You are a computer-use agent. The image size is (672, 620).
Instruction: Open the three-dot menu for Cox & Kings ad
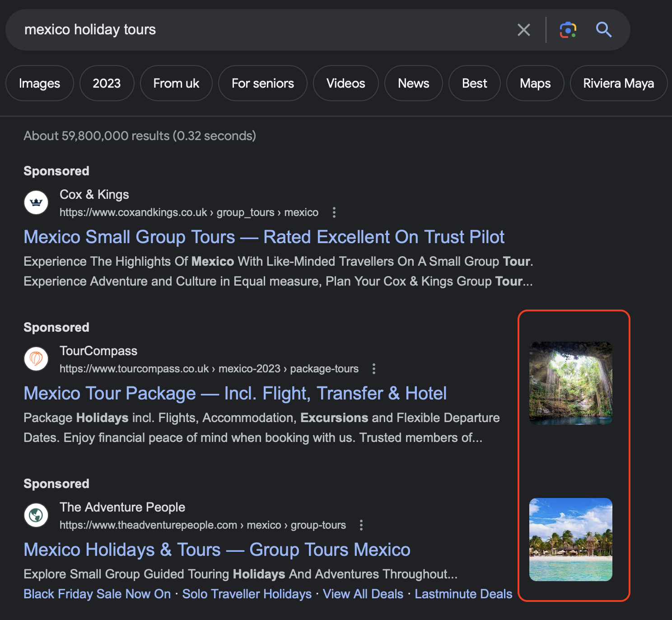click(334, 212)
